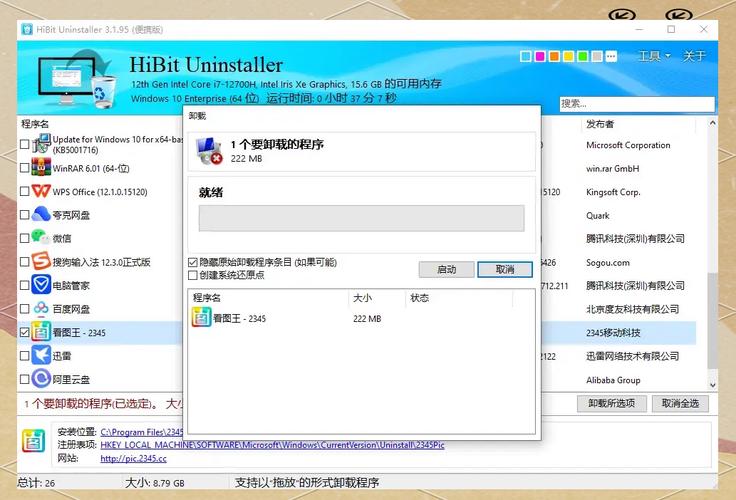This screenshot has width=736, height=500.
Task: Open more theme colors ellipsis button
Action: (611, 56)
